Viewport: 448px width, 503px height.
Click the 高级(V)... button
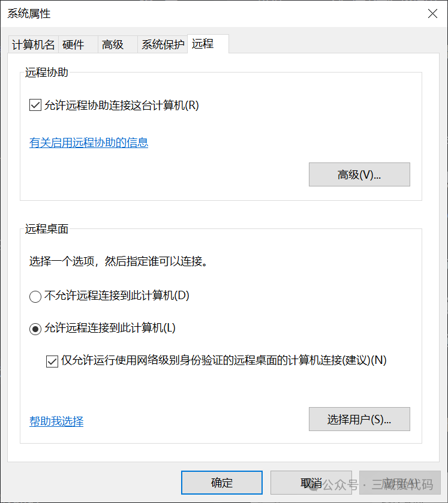coord(359,174)
